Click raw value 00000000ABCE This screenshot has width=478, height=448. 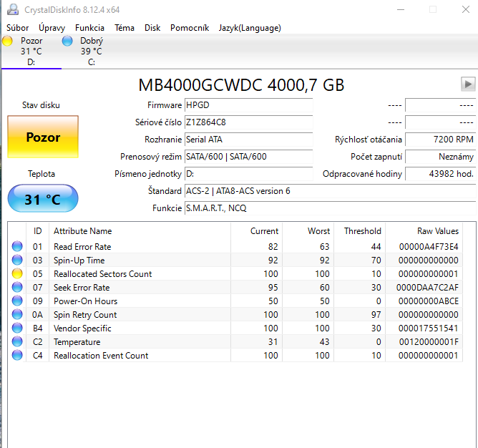click(429, 301)
